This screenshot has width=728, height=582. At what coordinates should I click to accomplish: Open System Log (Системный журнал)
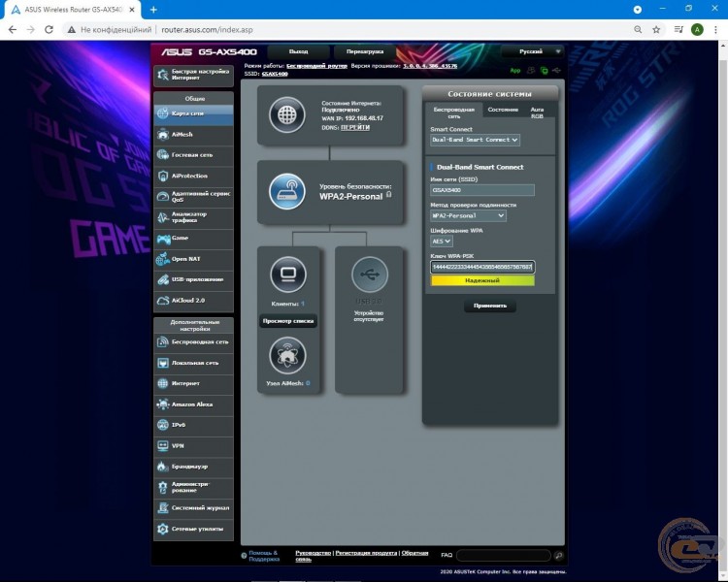click(x=193, y=508)
